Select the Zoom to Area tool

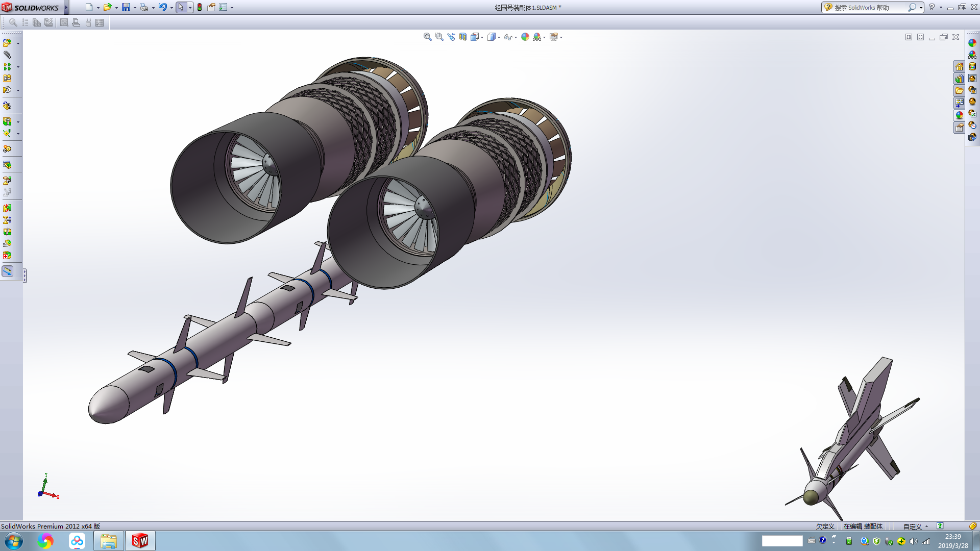click(439, 37)
